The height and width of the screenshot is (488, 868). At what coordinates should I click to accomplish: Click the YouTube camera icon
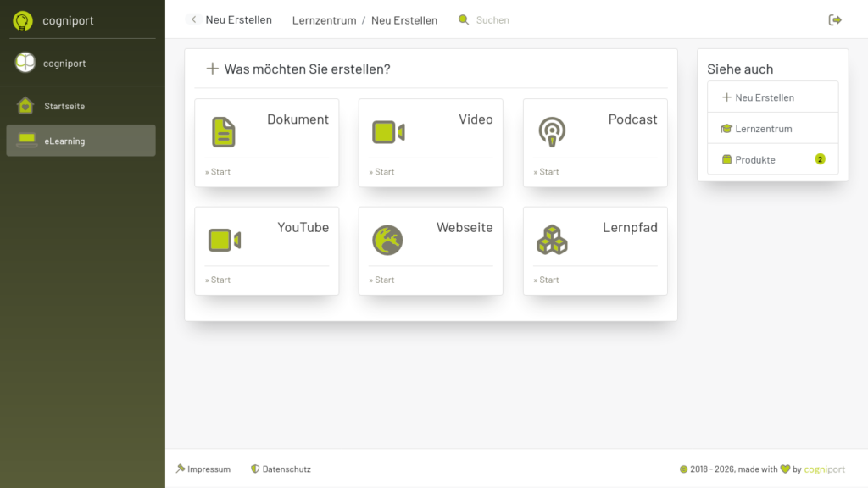225,241
